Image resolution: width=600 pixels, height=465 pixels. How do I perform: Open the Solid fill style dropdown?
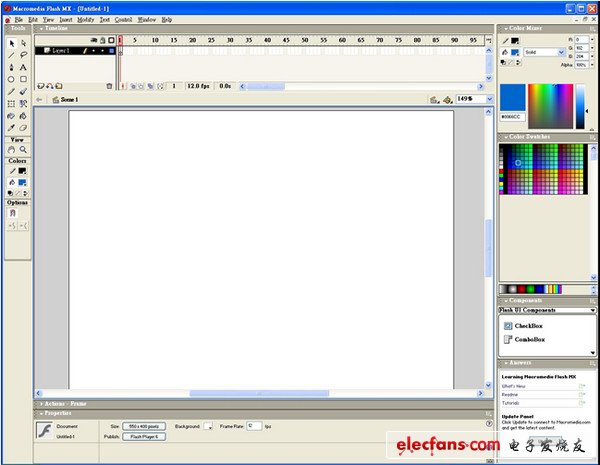[x=543, y=51]
